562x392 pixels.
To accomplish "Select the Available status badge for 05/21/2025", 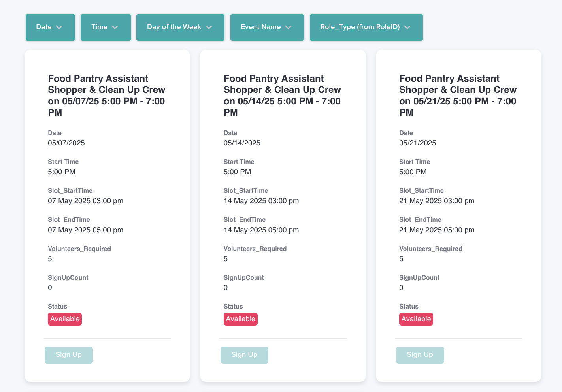I will pos(416,319).
